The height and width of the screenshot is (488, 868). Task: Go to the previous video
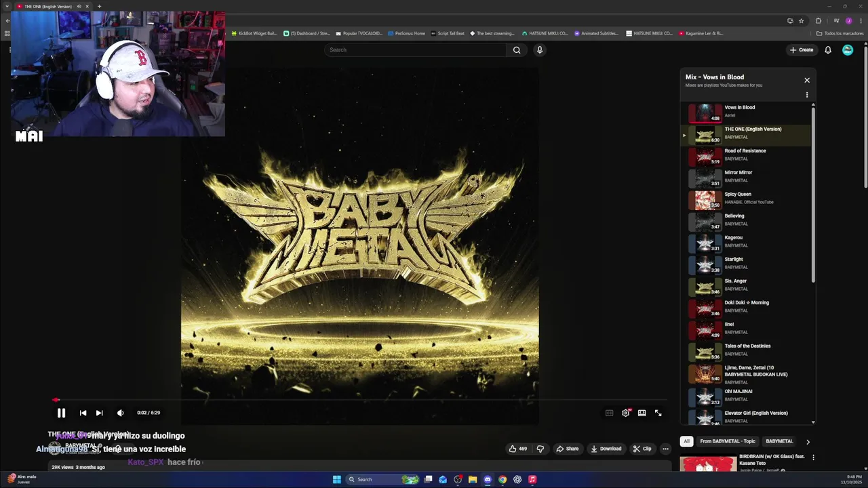(83, 413)
